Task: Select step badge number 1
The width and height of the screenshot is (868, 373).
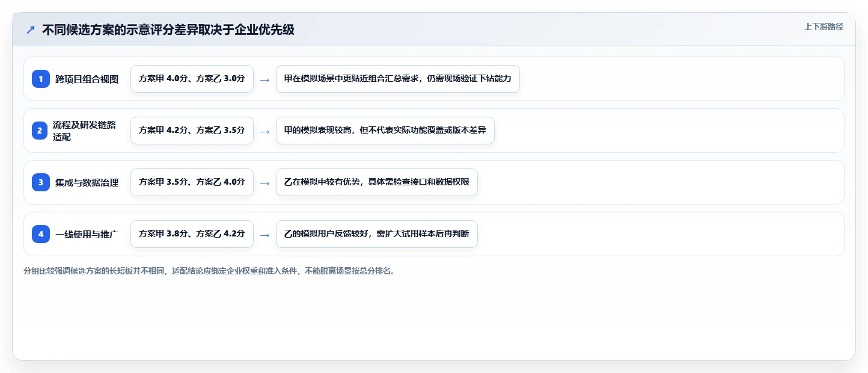Action: click(x=41, y=79)
